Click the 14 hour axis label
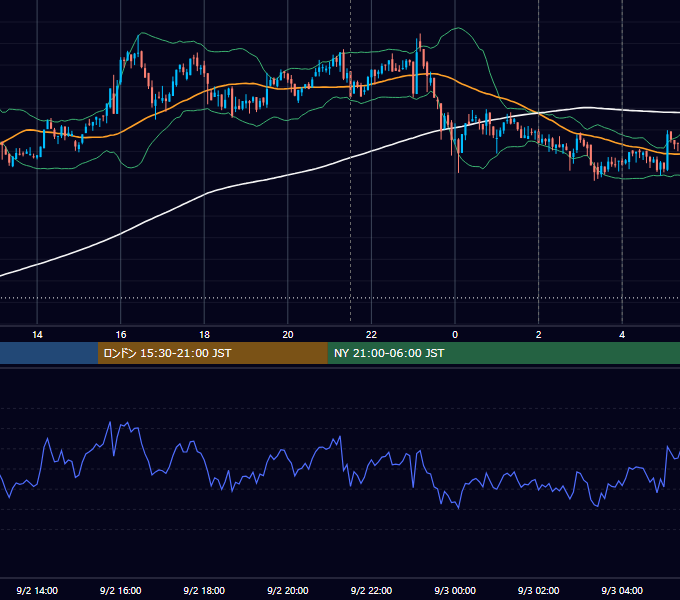 (x=37, y=335)
